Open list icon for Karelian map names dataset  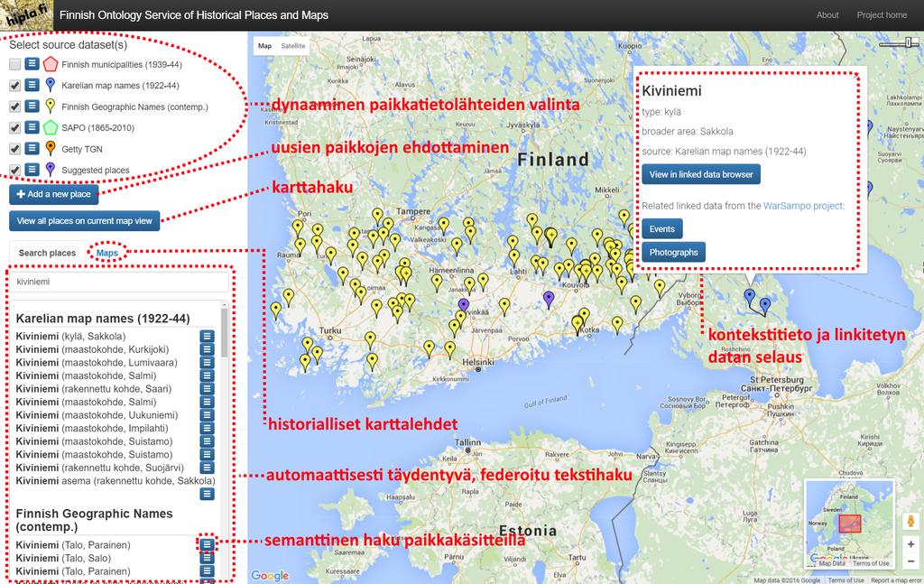(x=32, y=85)
